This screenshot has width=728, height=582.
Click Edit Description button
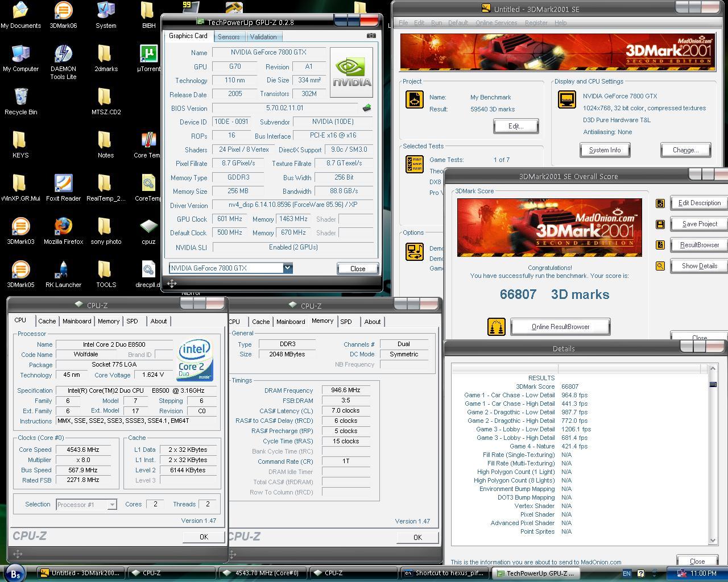699,203
